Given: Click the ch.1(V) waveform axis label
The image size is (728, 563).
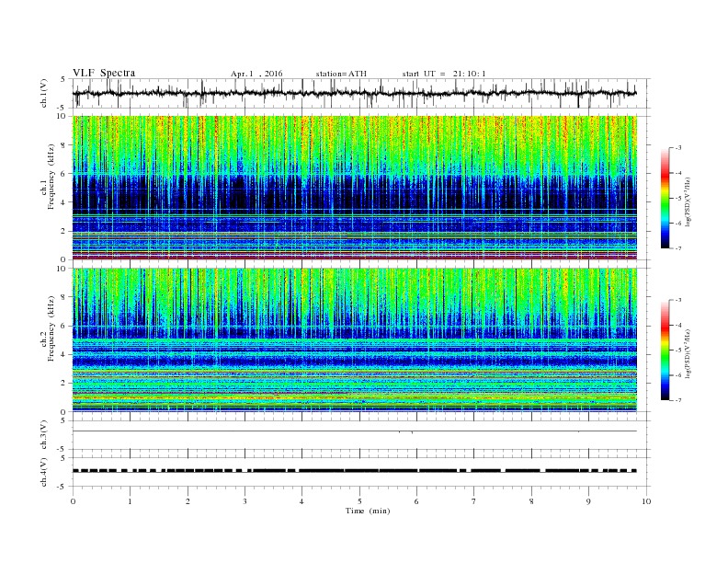Looking at the screenshot, I should pos(43,93).
